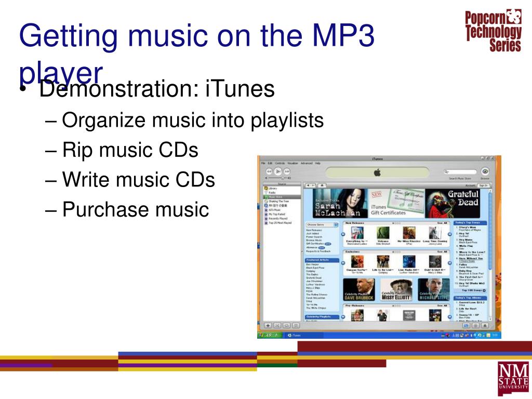The image size is (532, 399).
Task: Open the Advanced menu
Action: click(307, 163)
